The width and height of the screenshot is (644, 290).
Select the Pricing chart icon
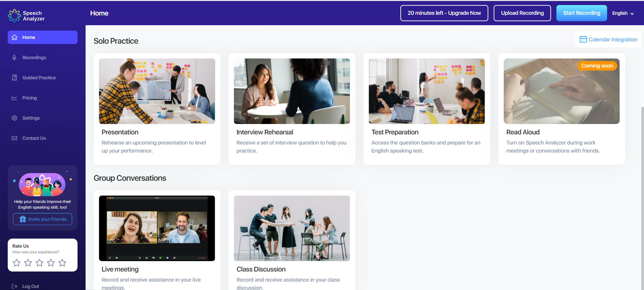point(14,98)
